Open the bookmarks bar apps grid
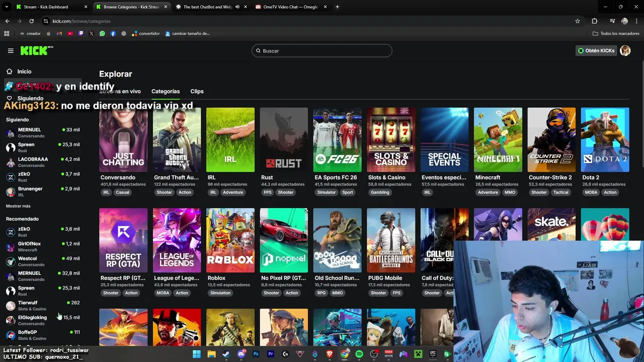The width and height of the screenshot is (644, 362). click(7, 34)
